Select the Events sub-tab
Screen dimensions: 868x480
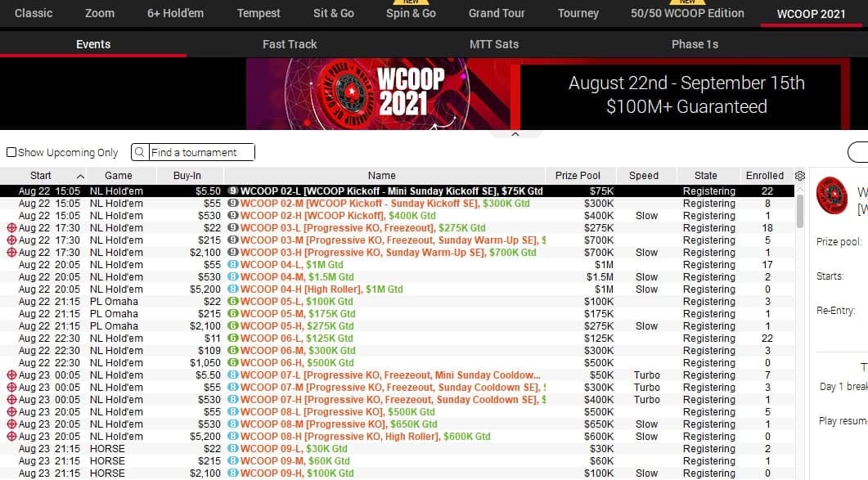[93, 44]
